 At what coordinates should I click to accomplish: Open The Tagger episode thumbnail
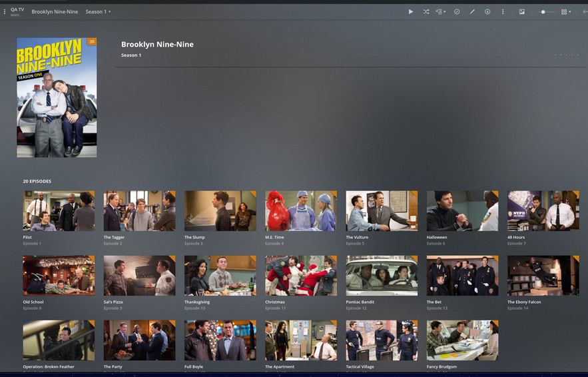point(139,211)
